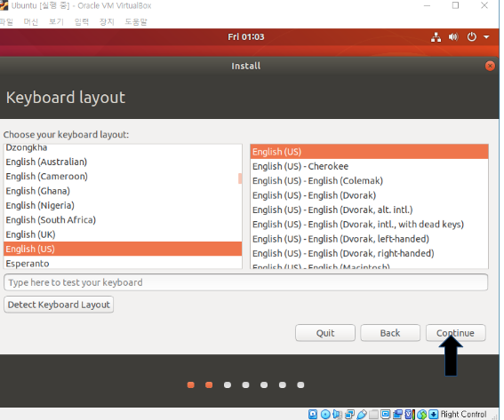Screen dimensions: 504x420
Task: Select English (Dvorak, left-handed) variant
Action: click(369, 239)
